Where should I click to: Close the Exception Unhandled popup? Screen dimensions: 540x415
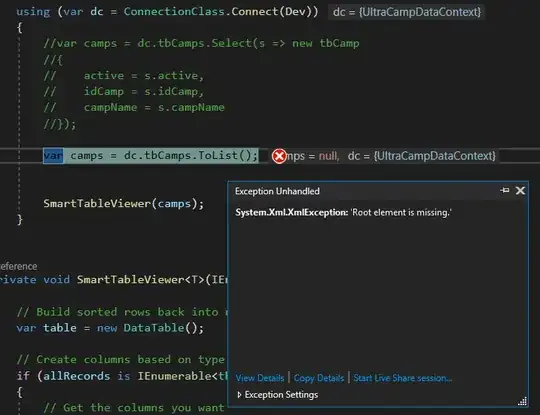click(x=520, y=190)
